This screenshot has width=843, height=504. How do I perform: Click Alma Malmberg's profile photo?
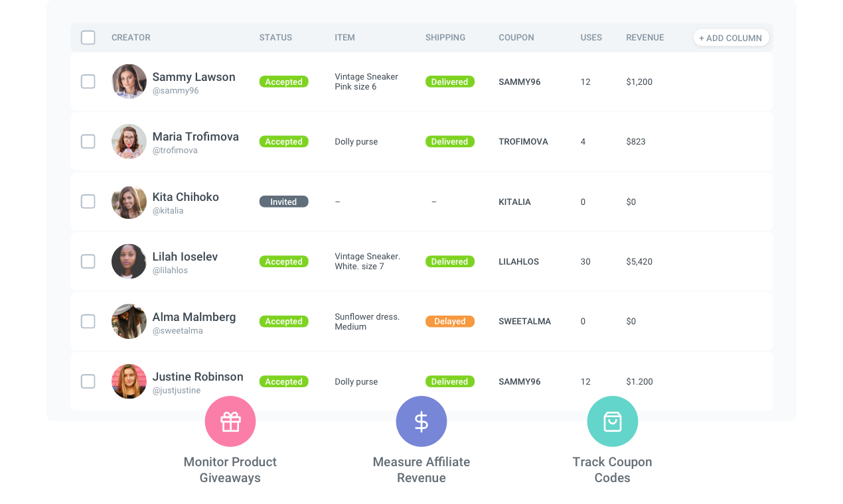coord(129,322)
